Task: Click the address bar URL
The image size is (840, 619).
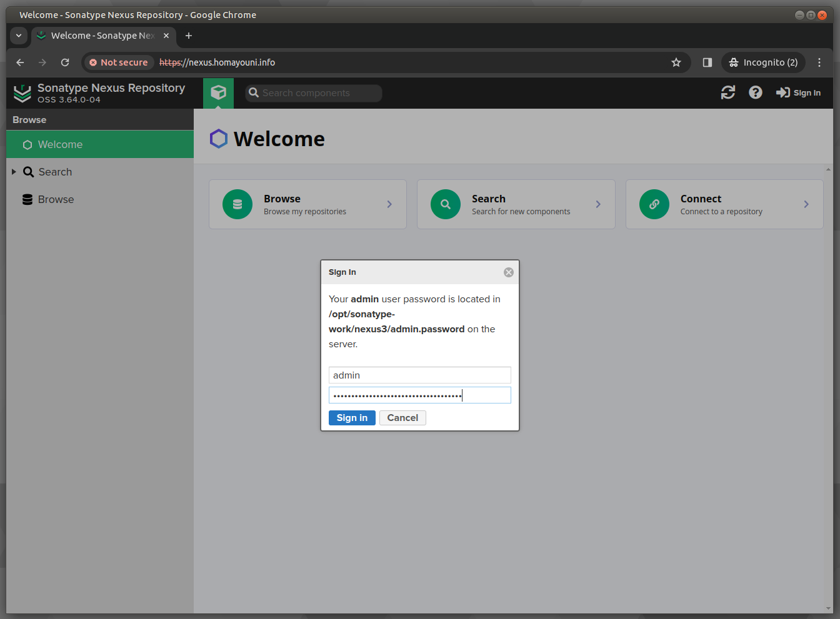Action: coord(217,62)
